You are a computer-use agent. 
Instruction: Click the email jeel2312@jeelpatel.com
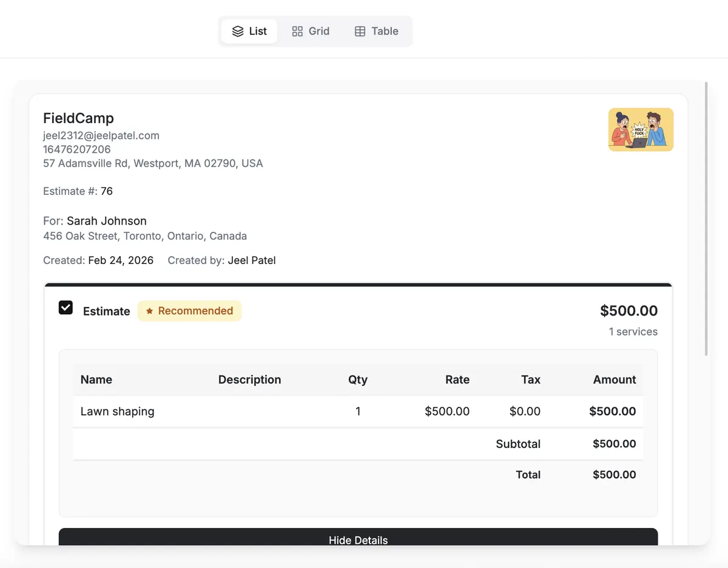point(101,135)
